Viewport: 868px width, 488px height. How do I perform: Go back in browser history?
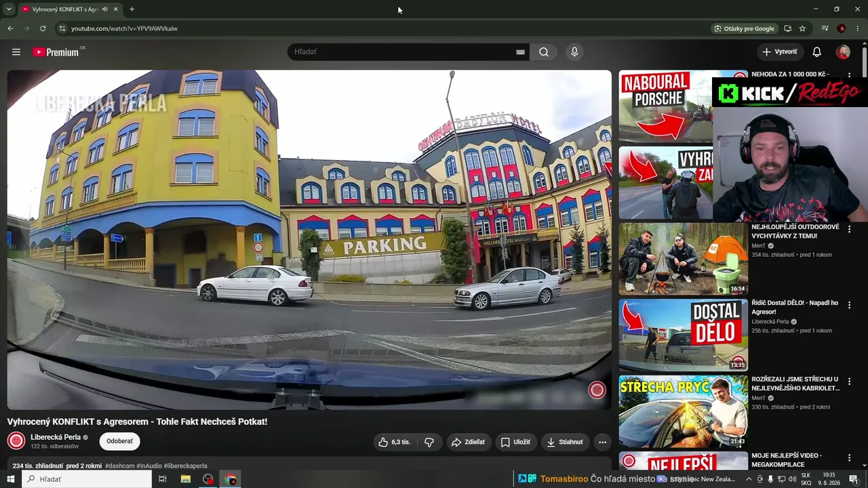coord(10,28)
